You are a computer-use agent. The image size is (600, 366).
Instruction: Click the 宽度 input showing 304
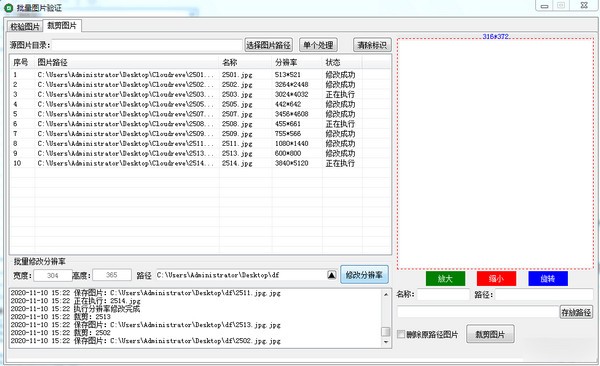coord(53,275)
